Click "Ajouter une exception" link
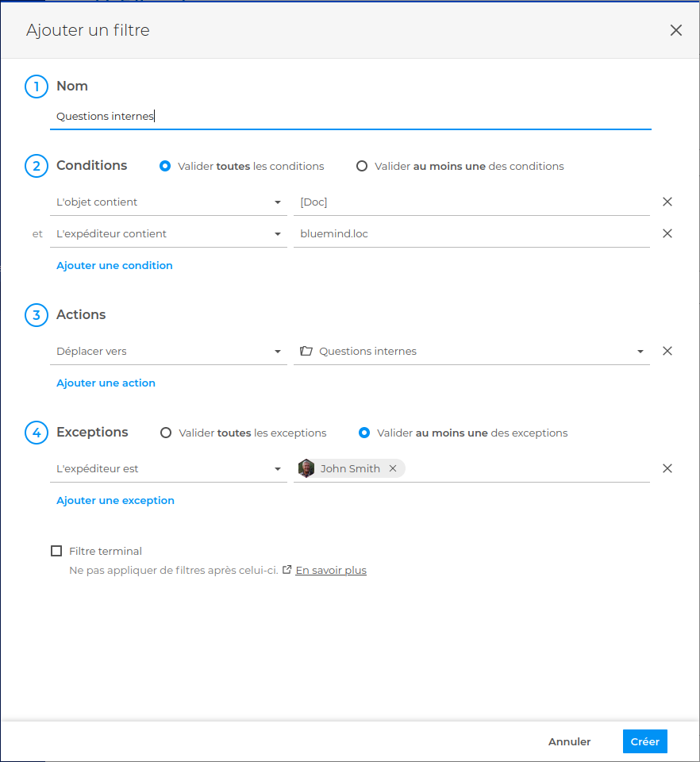The width and height of the screenshot is (700, 762). [115, 501]
